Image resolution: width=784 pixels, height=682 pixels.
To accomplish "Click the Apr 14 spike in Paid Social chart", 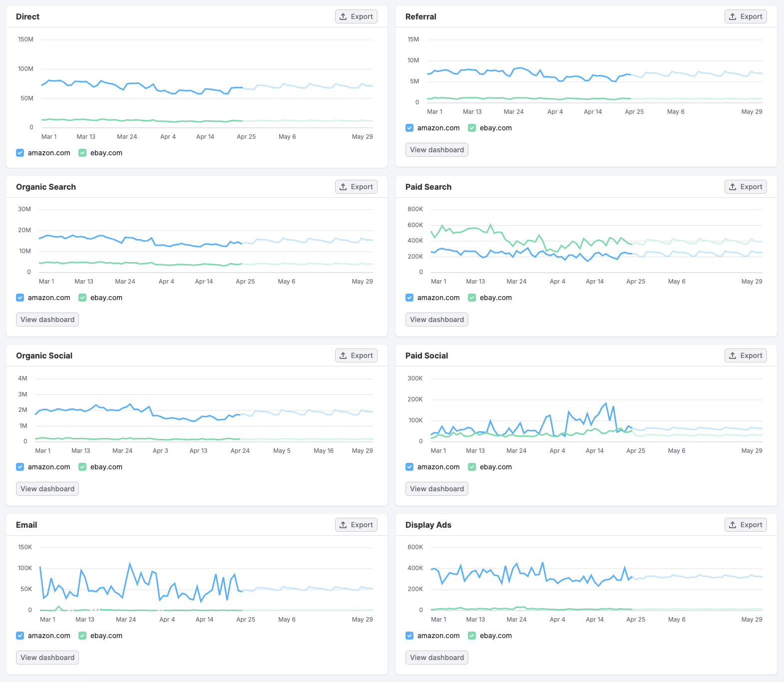I will pyautogui.click(x=606, y=403).
